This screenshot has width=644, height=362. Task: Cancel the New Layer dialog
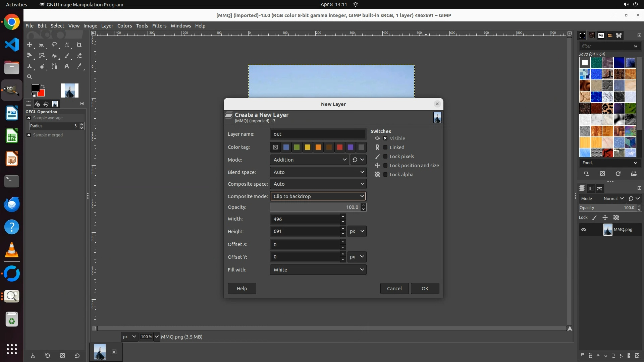394,289
